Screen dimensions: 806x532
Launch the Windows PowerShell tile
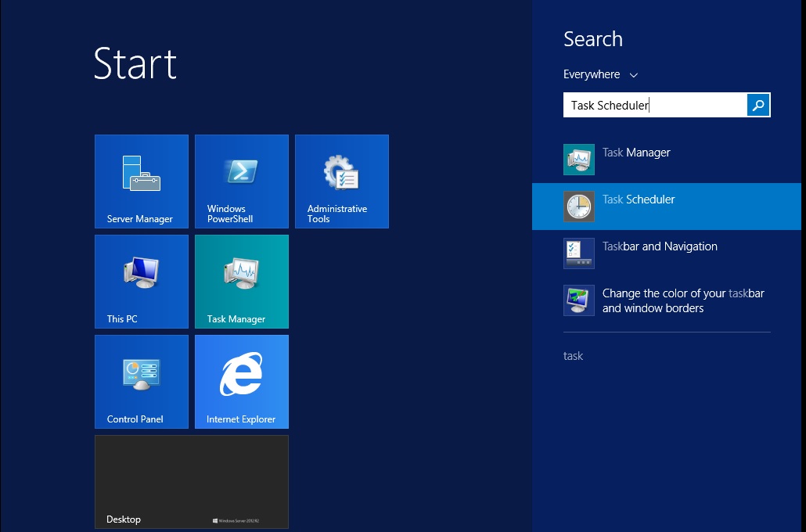click(x=242, y=182)
